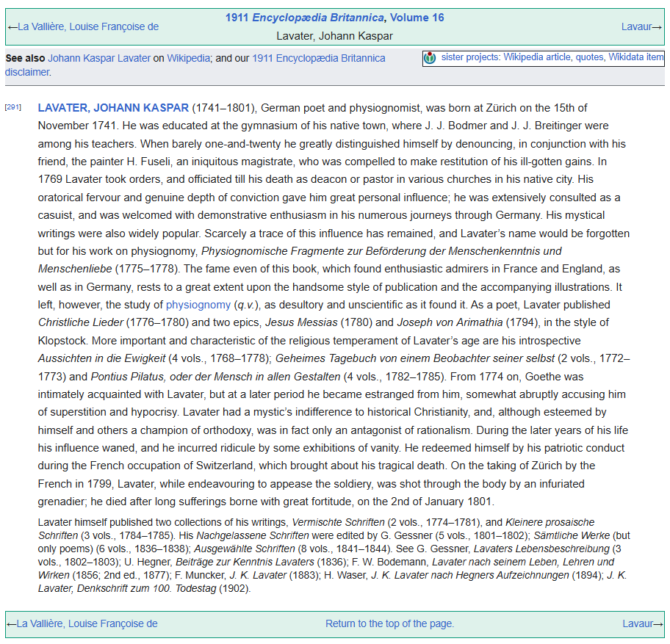
Task: Click the title 'Christliche Lieder'
Action: click(81, 322)
